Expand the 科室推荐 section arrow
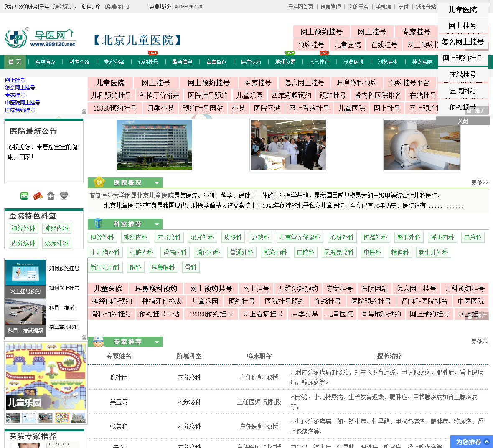Viewport: 493px width, 448px height. click(x=157, y=224)
